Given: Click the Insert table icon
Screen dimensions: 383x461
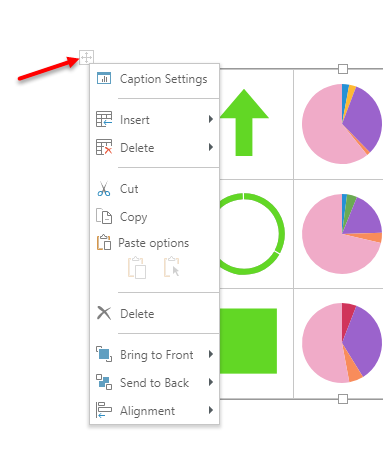Looking at the screenshot, I should tap(104, 119).
